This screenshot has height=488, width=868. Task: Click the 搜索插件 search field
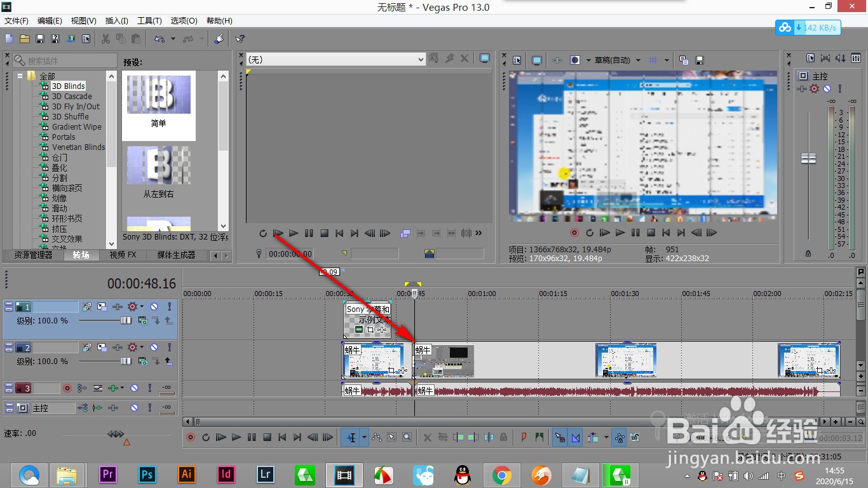[65, 60]
